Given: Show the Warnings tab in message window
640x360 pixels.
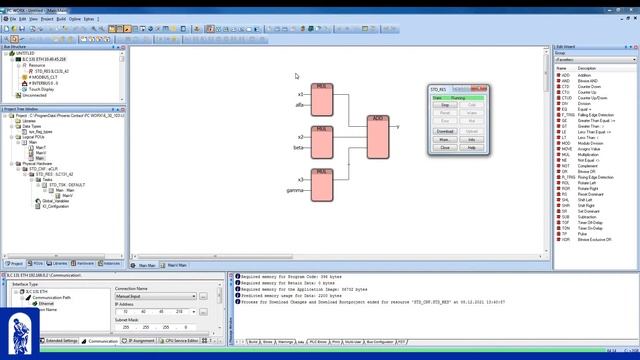Looking at the screenshot, I should click(286, 342).
